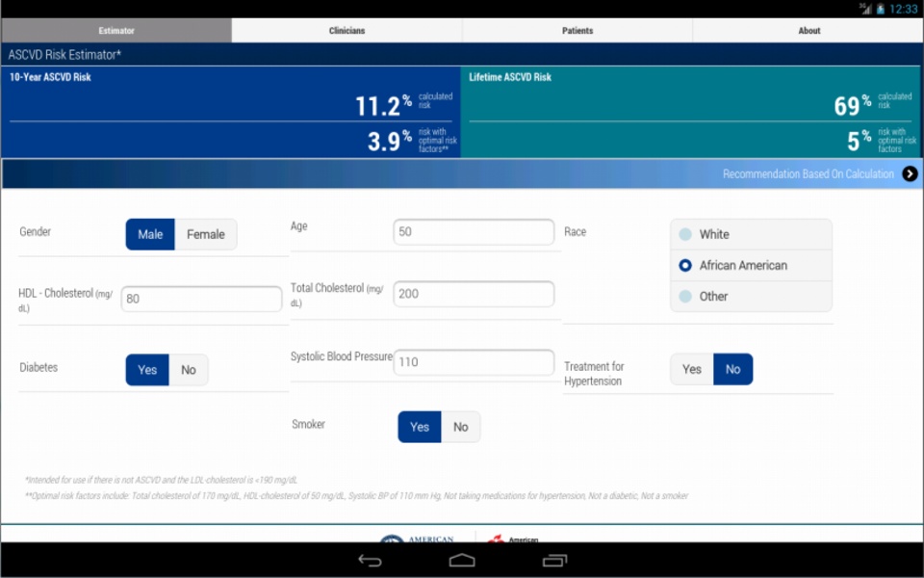Go to the About tab

pos(808,31)
